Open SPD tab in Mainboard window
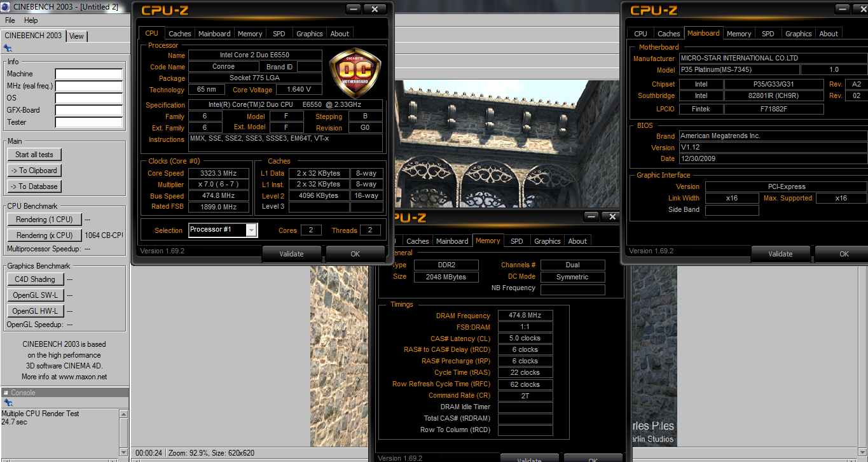868x462 pixels. 768,34
